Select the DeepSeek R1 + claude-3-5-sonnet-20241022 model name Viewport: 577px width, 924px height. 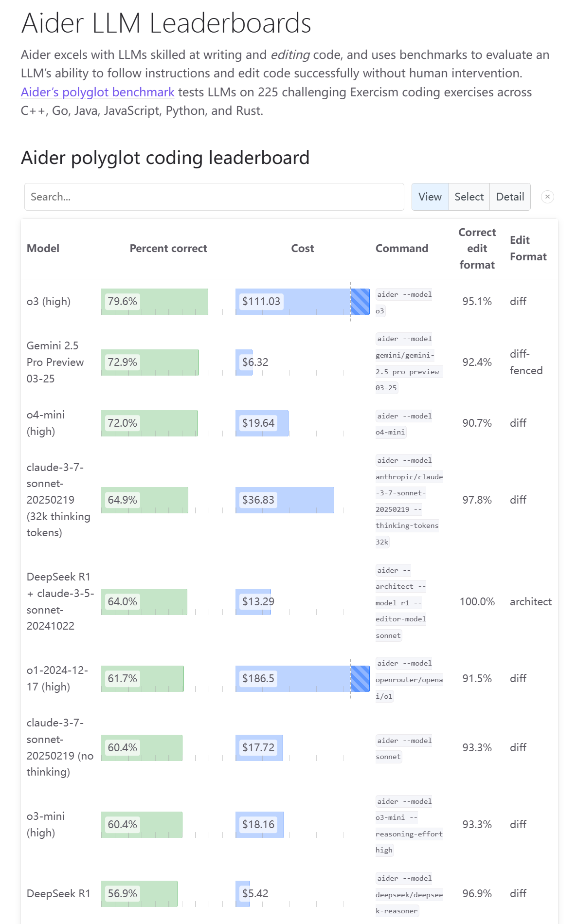(60, 601)
